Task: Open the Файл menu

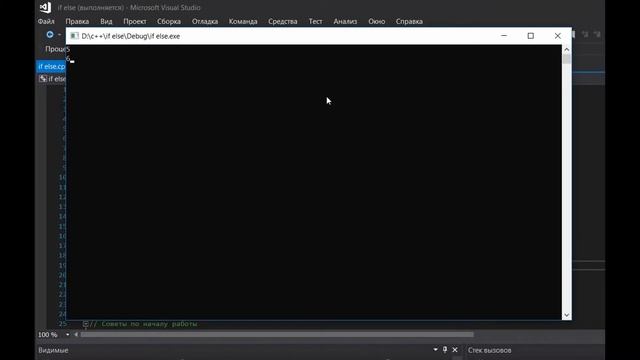Action: pyautogui.click(x=46, y=21)
